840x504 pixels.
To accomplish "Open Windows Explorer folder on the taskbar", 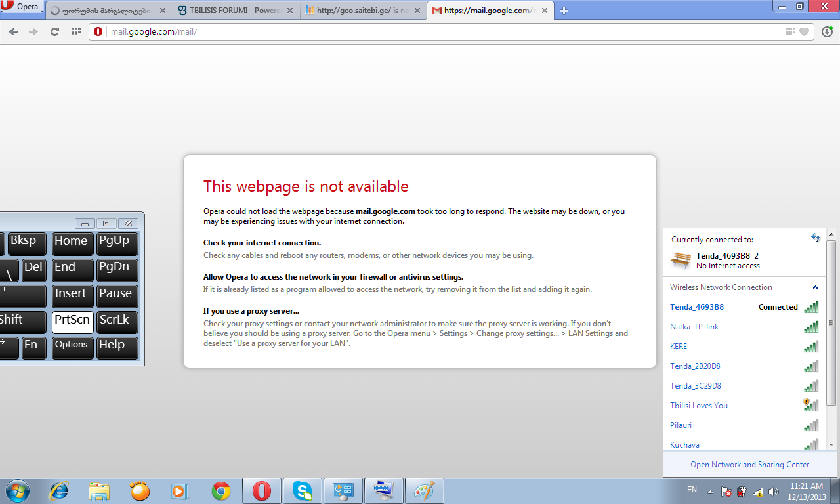I will pos(100,491).
